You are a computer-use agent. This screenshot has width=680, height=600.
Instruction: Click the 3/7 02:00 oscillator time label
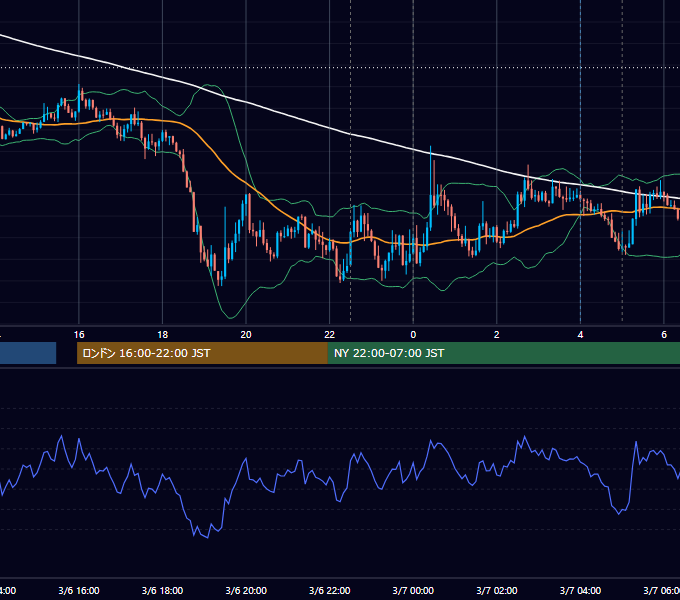tap(497, 590)
